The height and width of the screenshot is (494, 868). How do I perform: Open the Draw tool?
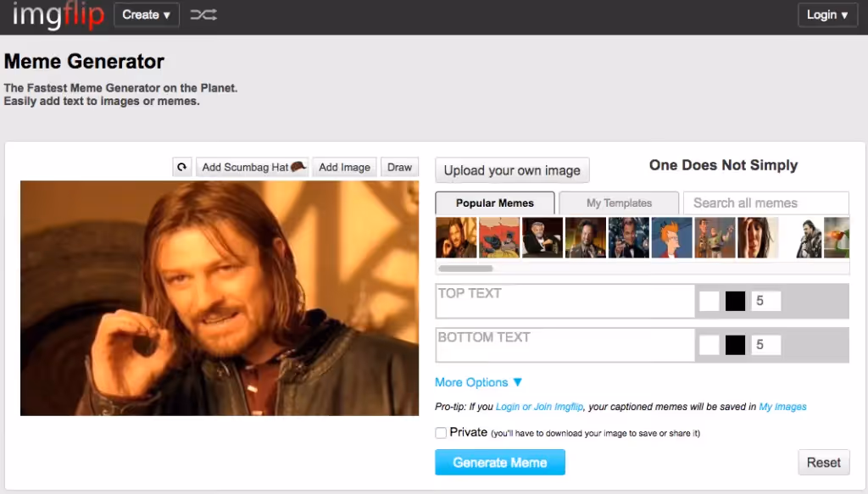pos(400,167)
